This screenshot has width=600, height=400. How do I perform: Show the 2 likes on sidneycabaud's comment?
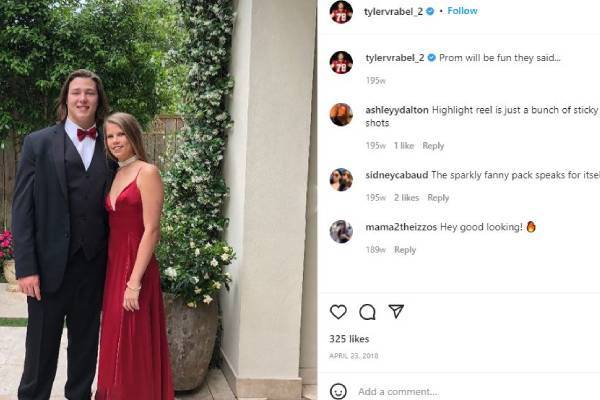(406, 198)
